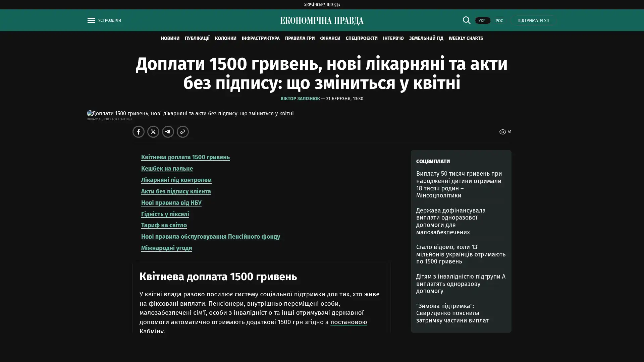Switch language to УКР
644x362 pixels.
[x=482, y=20]
